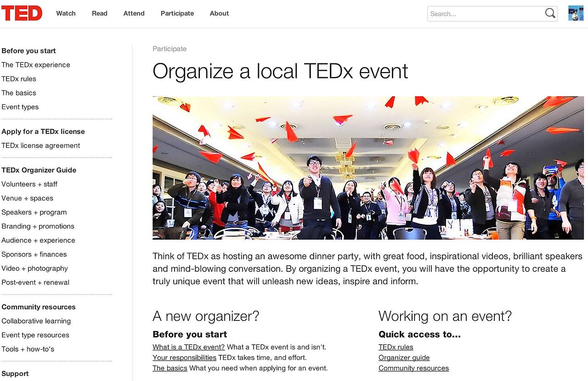The height and width of the screenshot is (381, 588).
Task: Open Event type resources
Action: click(35, 335)
